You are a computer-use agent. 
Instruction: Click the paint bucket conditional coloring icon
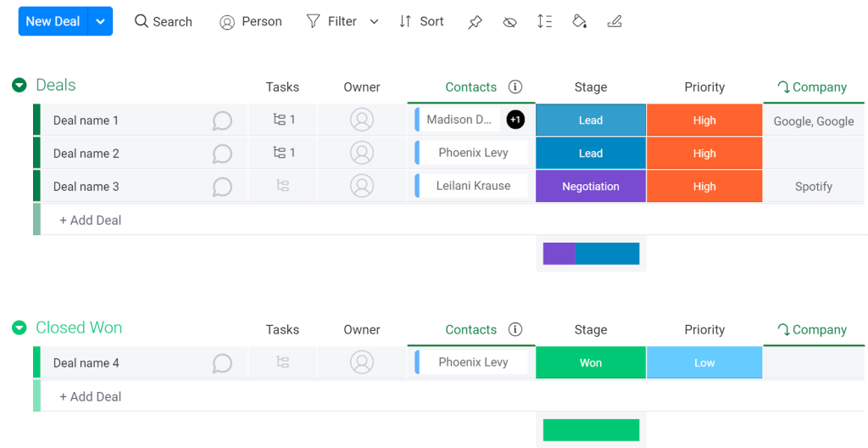coord(580,21)
